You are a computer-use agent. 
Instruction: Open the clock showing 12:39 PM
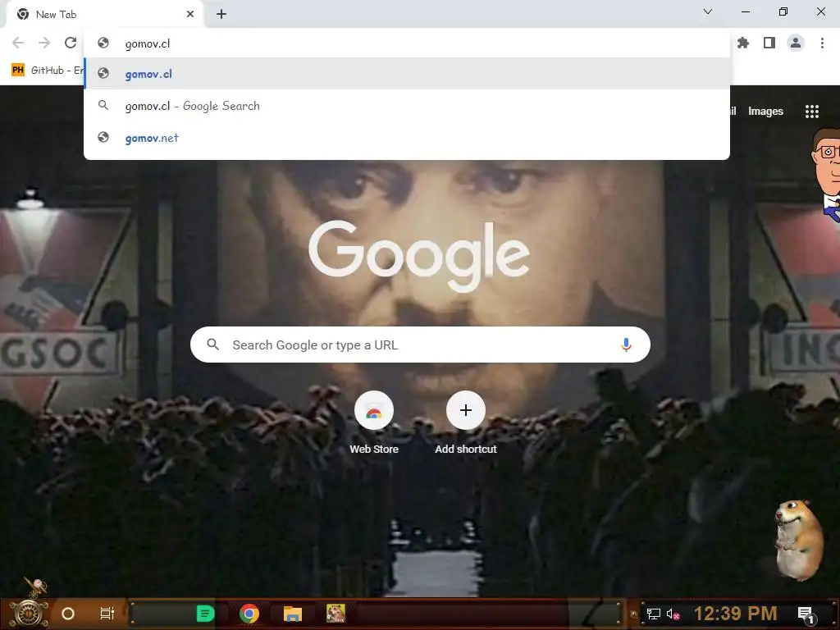coord(735,614)
